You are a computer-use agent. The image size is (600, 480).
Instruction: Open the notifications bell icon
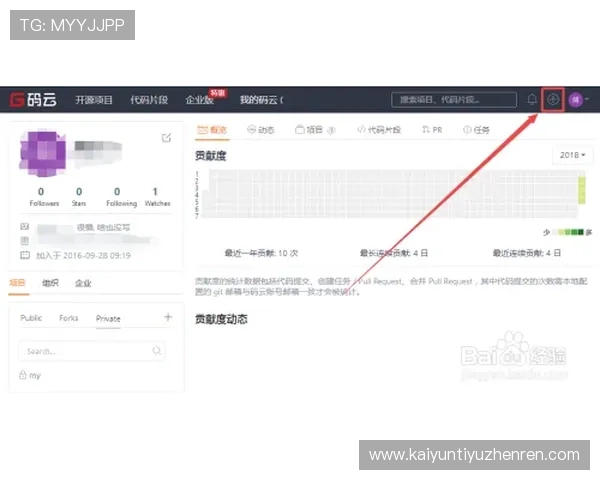532,100
